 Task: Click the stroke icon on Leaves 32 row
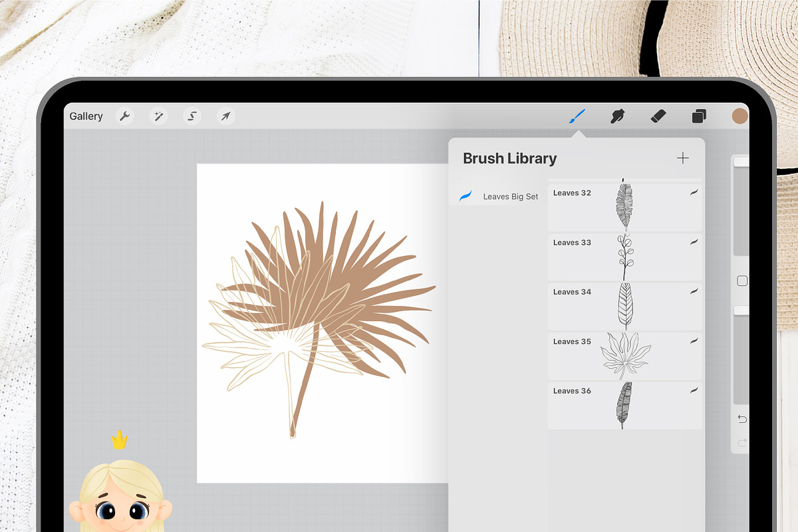[694, 192]
